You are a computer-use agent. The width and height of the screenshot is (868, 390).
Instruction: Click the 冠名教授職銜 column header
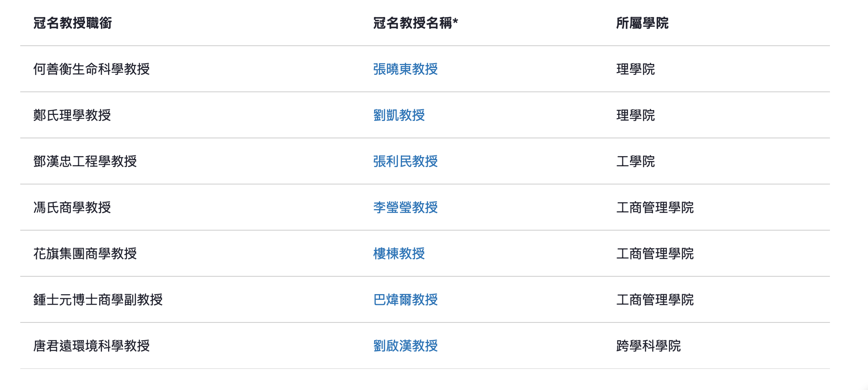tap(72, 23)
